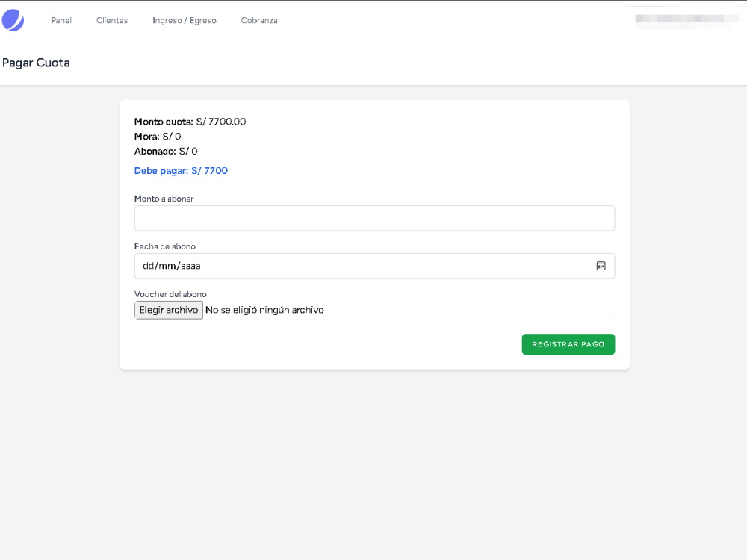This screenshot has height=560, width=747.
Task: Select the Ingreso / Egreso menu
Action: (185, 20)
